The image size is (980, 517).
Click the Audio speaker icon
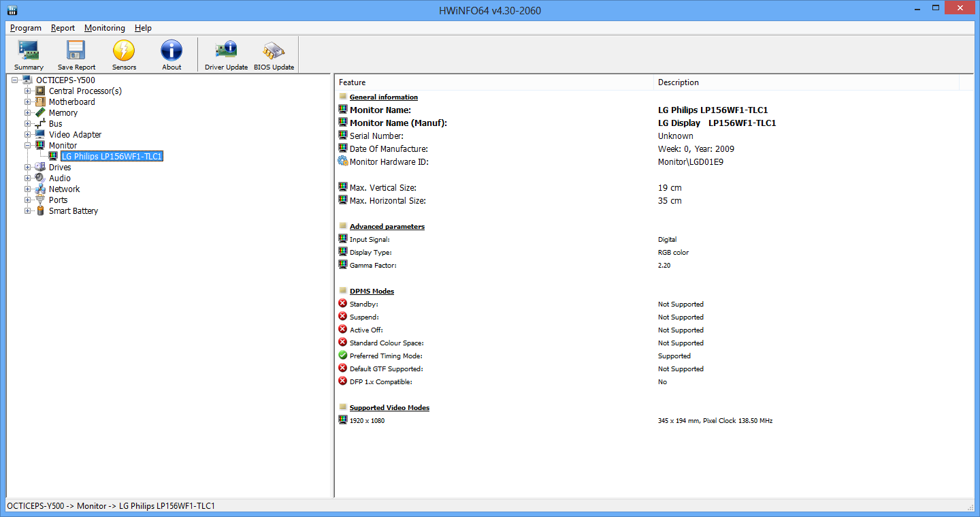tap(41, 178)
